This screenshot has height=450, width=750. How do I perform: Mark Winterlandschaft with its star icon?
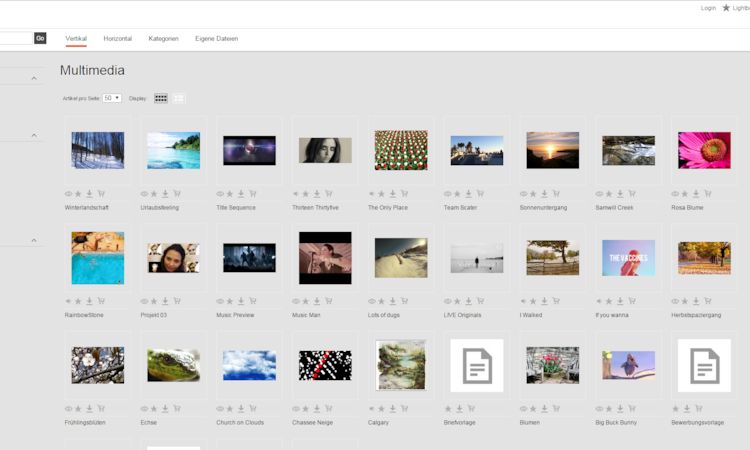[78, 194]
